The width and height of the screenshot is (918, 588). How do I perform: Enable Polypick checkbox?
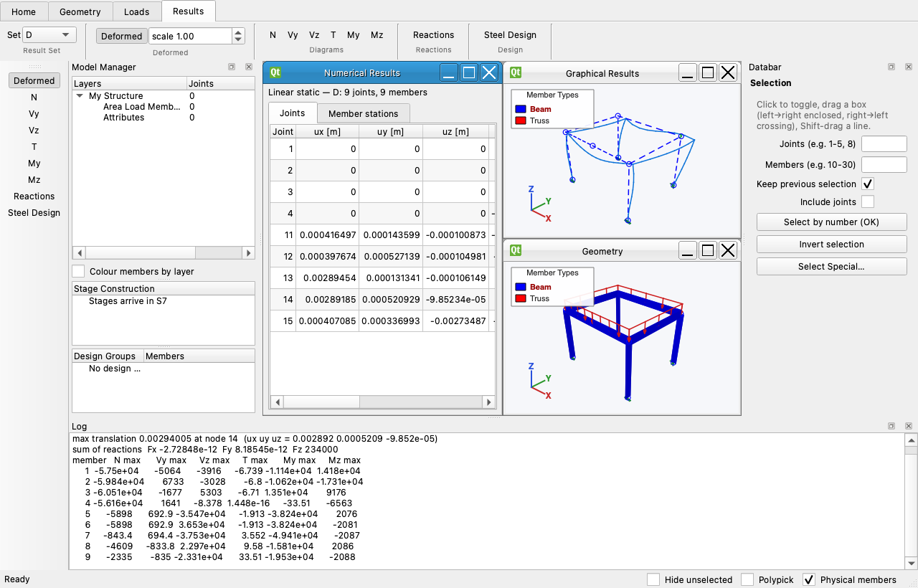747,579
